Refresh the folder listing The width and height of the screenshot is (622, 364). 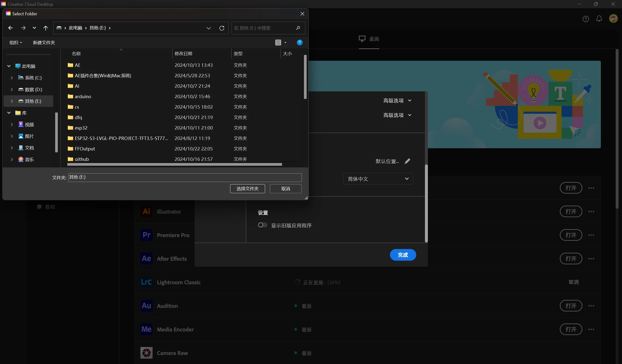tap(222, 28)
